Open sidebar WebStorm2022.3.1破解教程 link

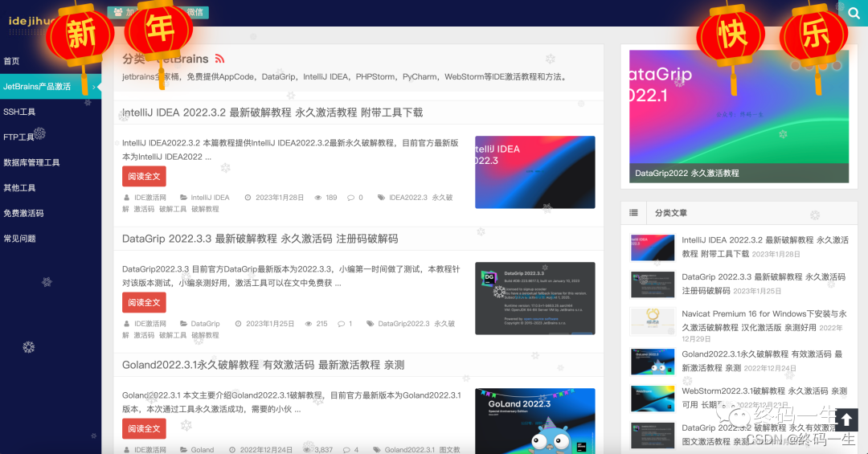764,398
